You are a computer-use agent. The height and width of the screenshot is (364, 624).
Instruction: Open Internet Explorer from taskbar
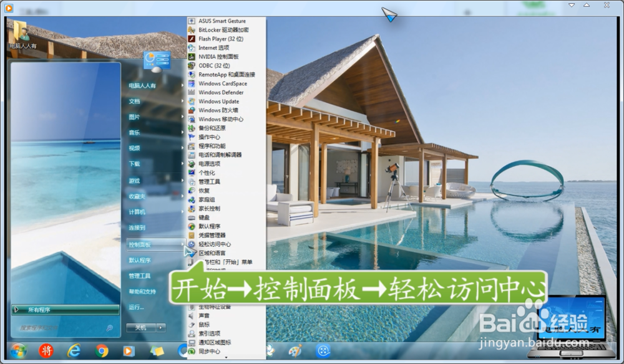point(74,351)
